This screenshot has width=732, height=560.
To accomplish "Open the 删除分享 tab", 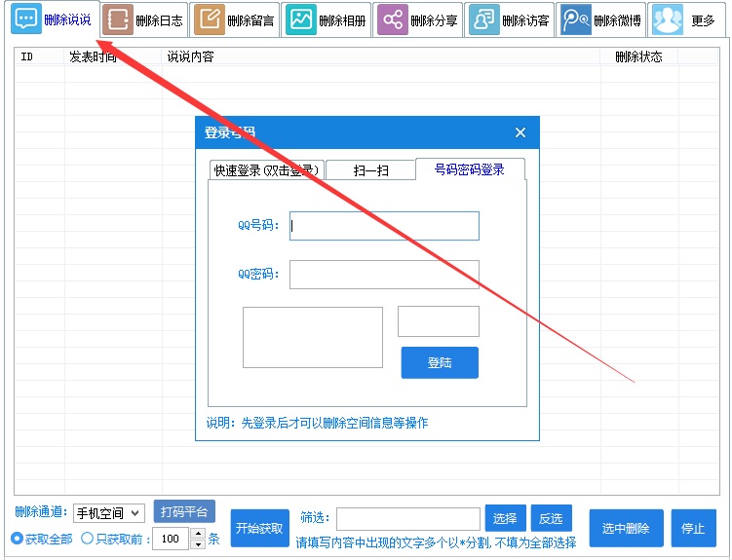I will pos(419,20).
